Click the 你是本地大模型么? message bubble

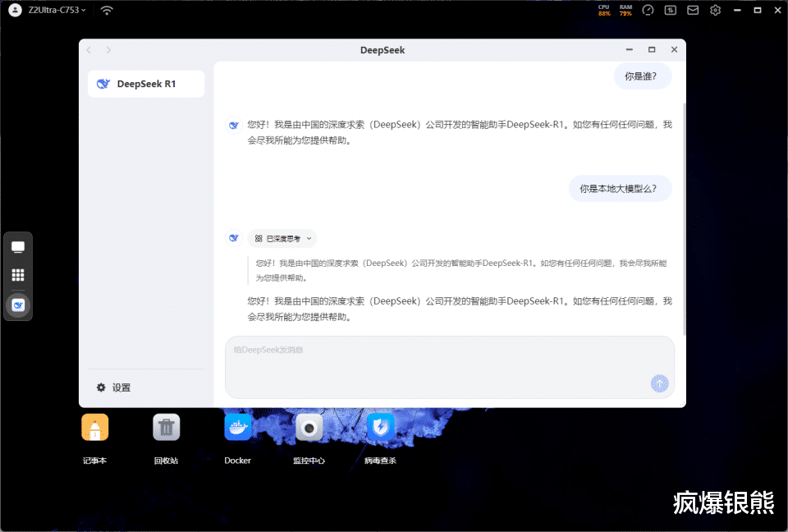coord(620,189)
